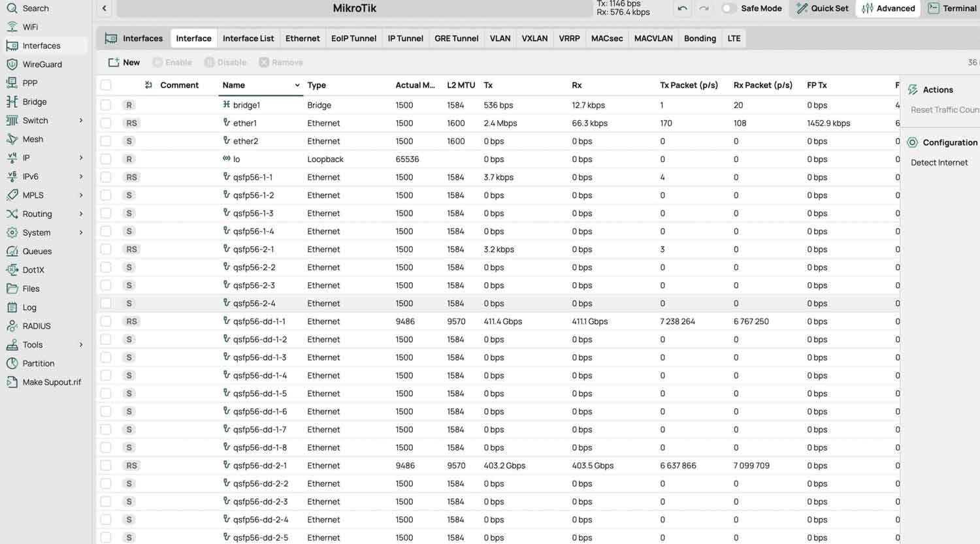This screenshot has height=544, width=980.
Task: Switch to the VLAN tab
Action: pos(500,38)
